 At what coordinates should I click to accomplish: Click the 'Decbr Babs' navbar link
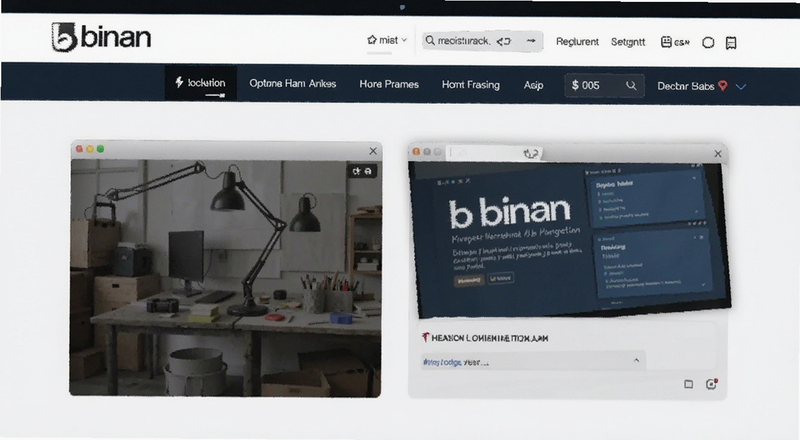pos(685,86)
